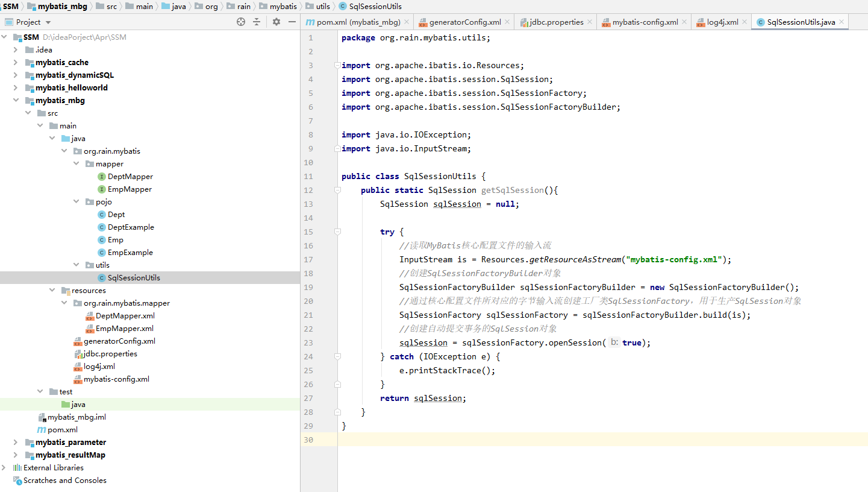868x492 pixels.
Task: Select DeptMapper interface in tree
Action: coord(125,176)
